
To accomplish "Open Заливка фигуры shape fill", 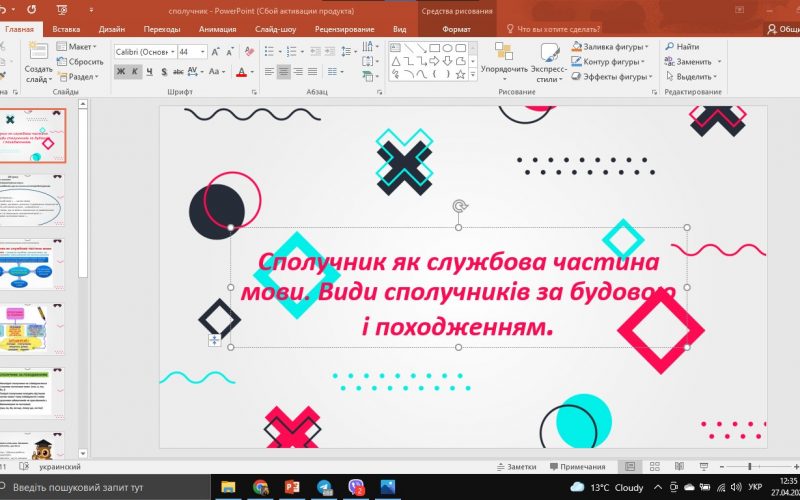I will point(610,46).
